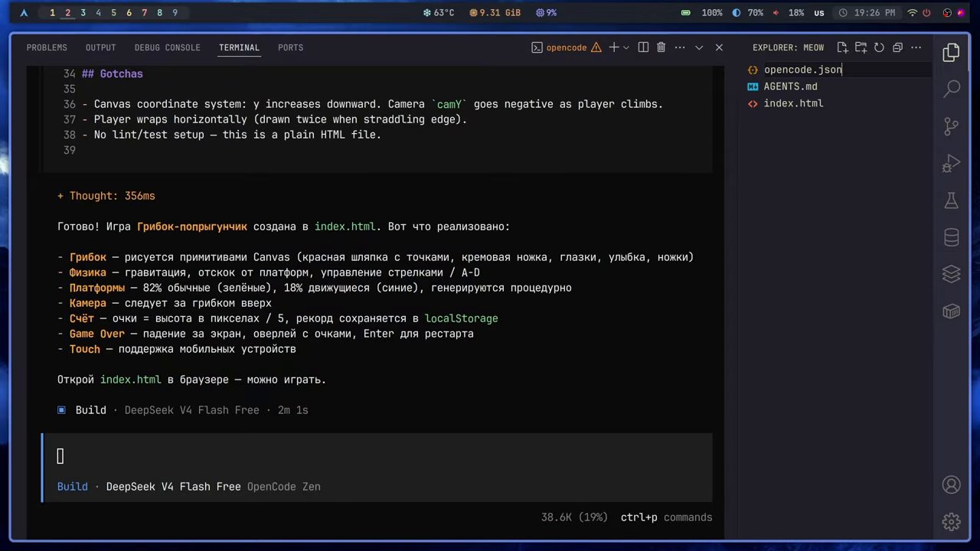
Task: Open Manage settings gear icon
Action: click(x=952, y=522)
